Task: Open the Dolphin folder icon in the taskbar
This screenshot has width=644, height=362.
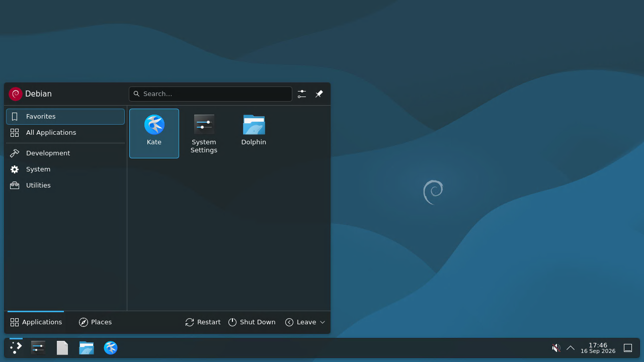Action: click(x=87, y=348)
